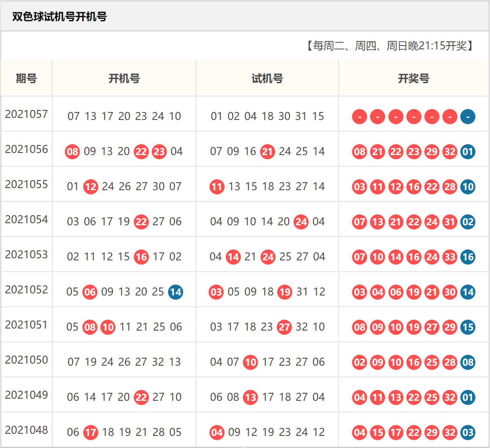Click blue ball 15 in 2021051 开奖号

468,327
